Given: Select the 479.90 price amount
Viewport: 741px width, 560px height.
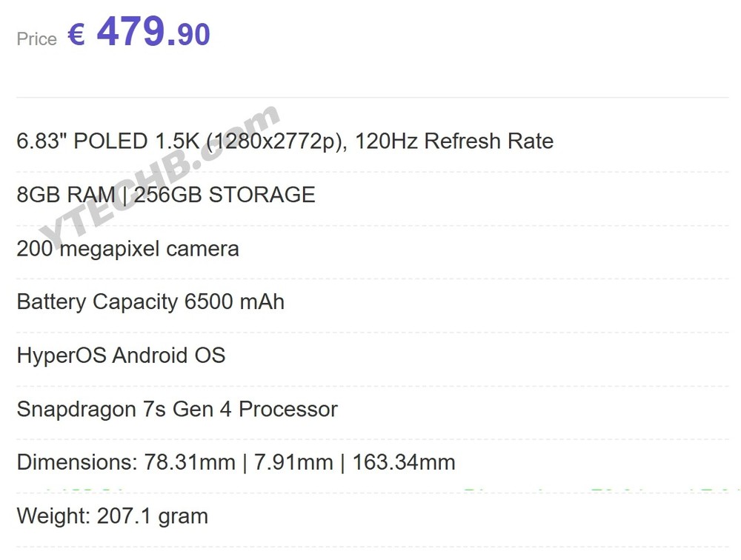Looking at the screenshot, I should point(153,33).
